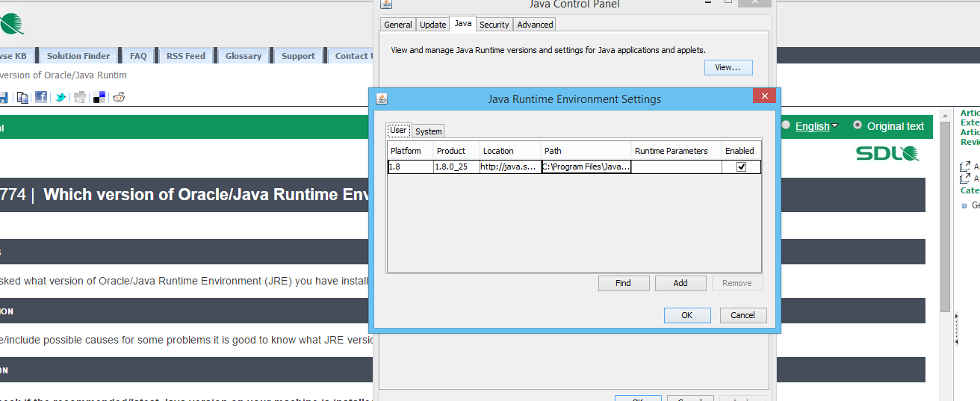Viewport: 980px width, 401px height.
Task: Click the Digg share icon
Action: point(80,97)
